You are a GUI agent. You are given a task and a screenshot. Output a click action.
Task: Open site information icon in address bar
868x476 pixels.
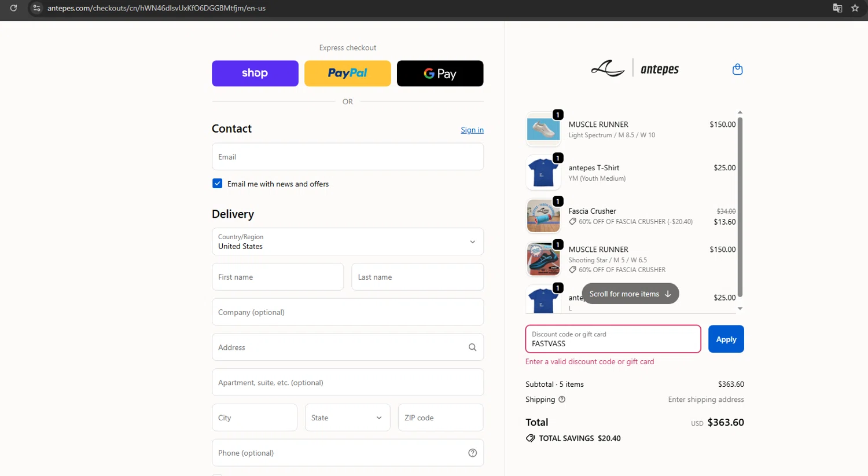click(36, 8)
